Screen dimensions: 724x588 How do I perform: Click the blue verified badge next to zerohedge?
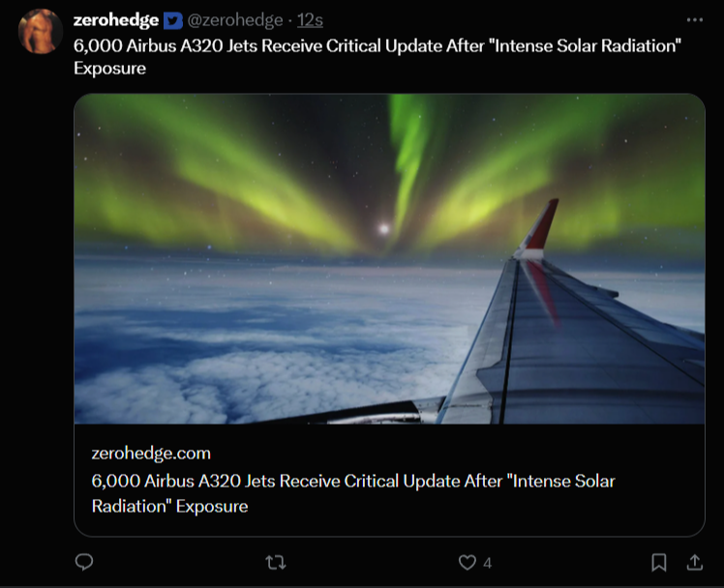(x=172, y=20)
